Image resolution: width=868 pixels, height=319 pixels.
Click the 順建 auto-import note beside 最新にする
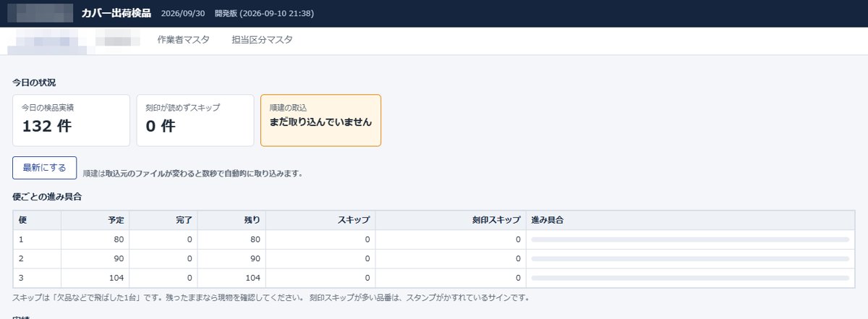click(192, 174)
